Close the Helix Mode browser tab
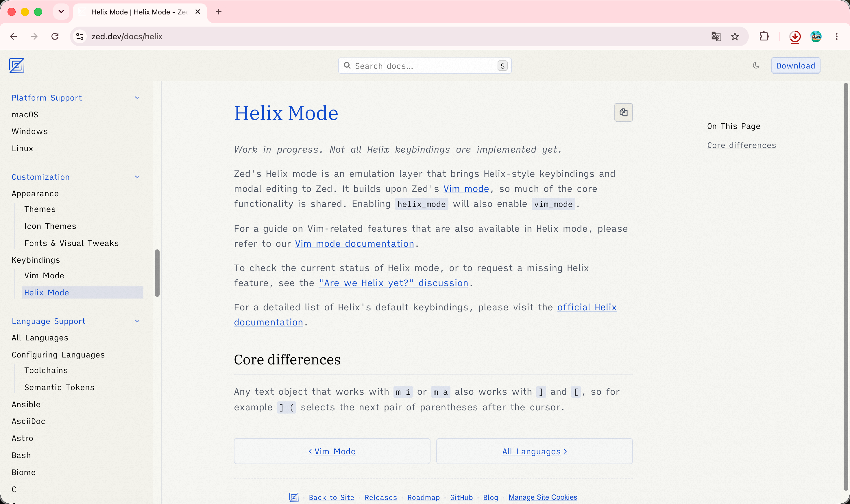The image size is (850, 504). coord(198,12)
